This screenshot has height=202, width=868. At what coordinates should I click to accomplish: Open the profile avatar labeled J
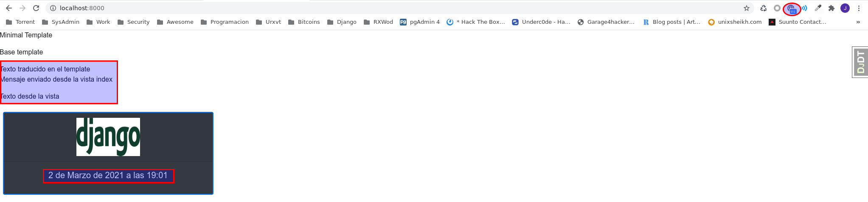point(845,8)
